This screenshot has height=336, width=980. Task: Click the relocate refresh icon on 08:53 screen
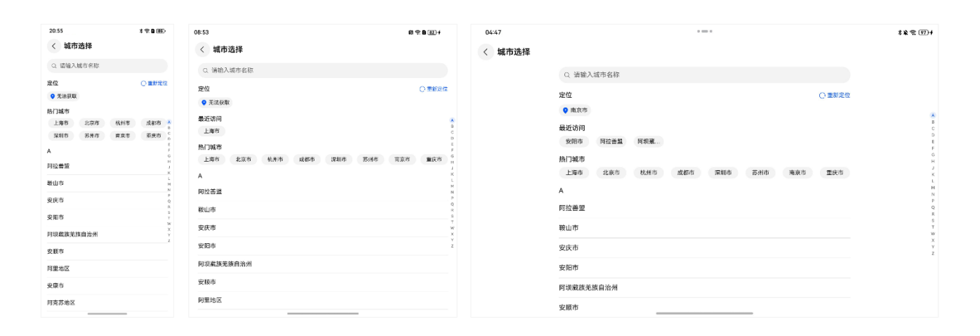(423, 89)
